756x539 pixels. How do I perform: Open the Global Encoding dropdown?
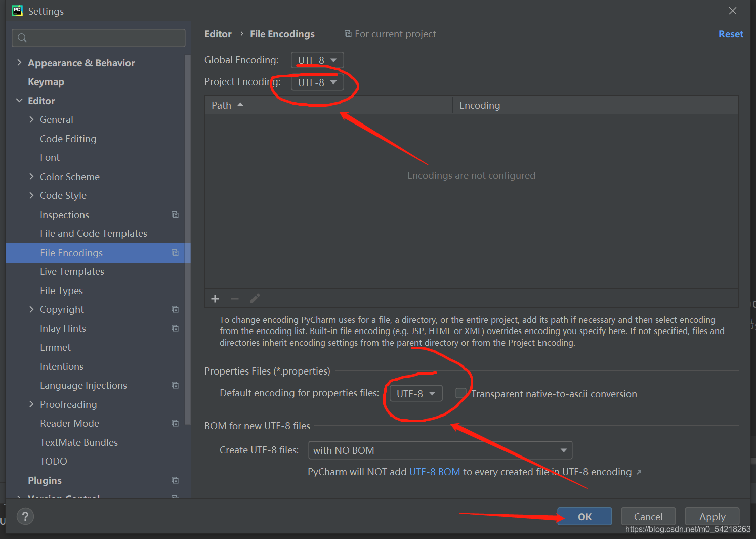click(x=317, y=60)
